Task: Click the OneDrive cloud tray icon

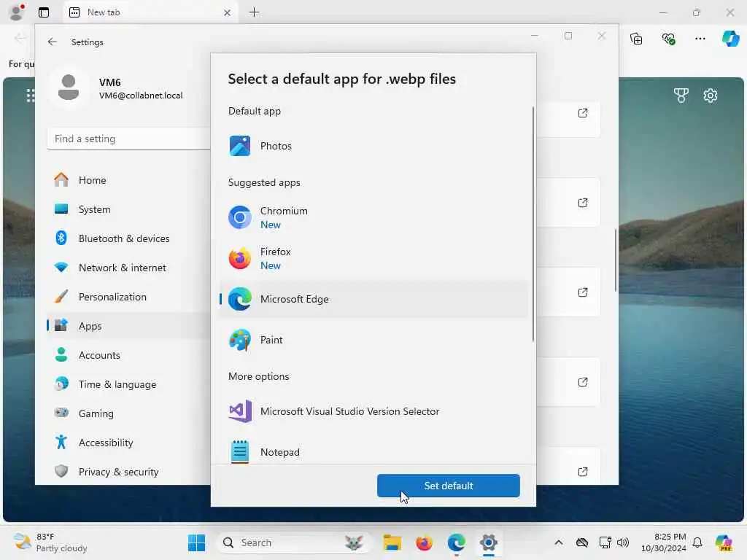Action: pos(581,542)
